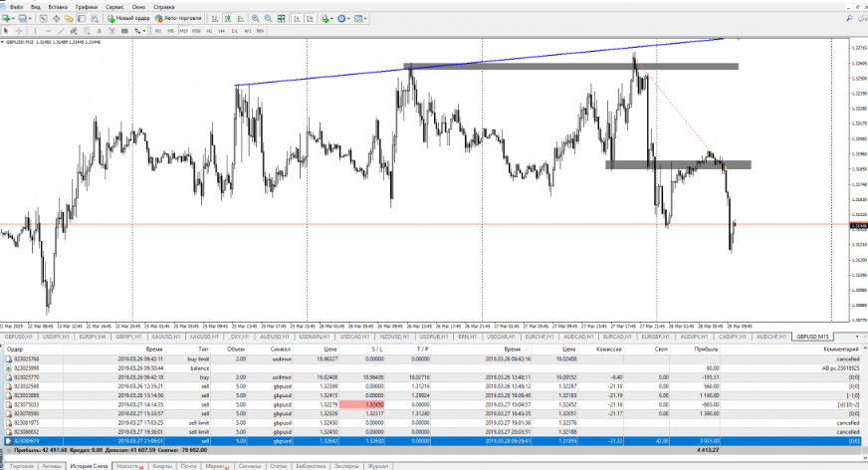Tile chart windows with the grid icon
The image size is (868, 470).
tap(282, 18)
